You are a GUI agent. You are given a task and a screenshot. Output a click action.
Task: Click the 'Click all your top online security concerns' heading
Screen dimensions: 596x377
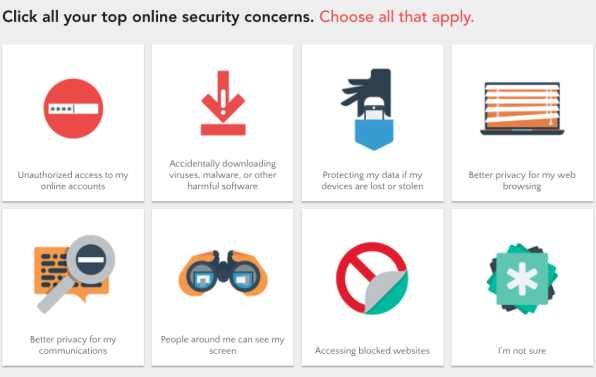158,17
